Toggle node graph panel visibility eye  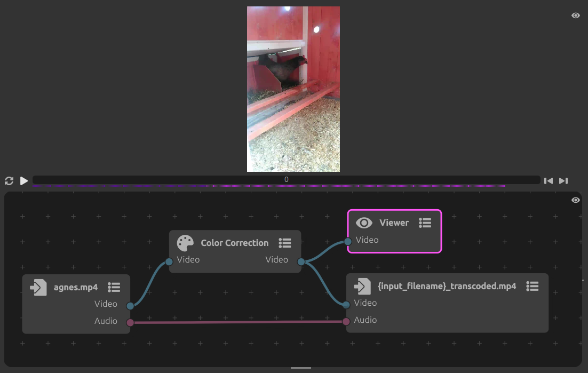[575, 200]
